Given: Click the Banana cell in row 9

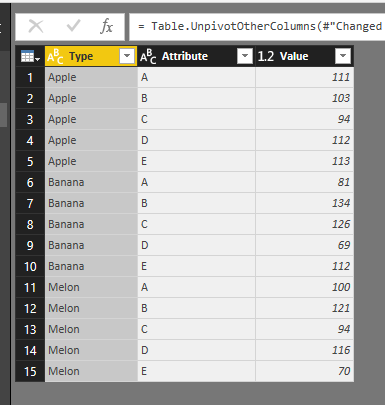Looking at the screenshot, I should [x=91, y=245].
